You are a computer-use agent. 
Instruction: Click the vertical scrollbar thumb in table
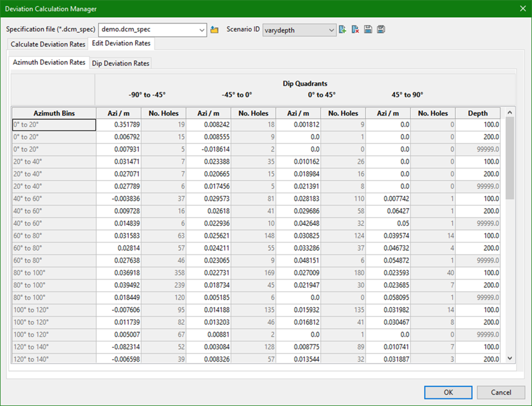coord(510,159)
